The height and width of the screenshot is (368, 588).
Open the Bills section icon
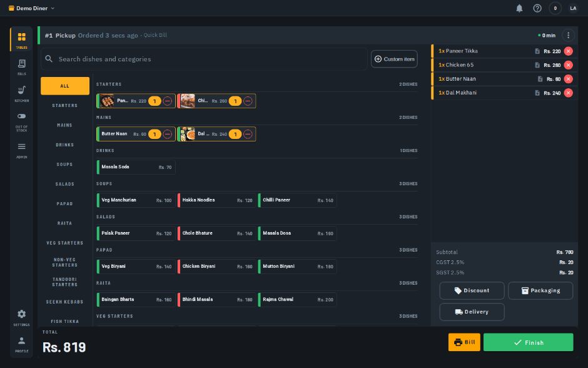(21, 67)
